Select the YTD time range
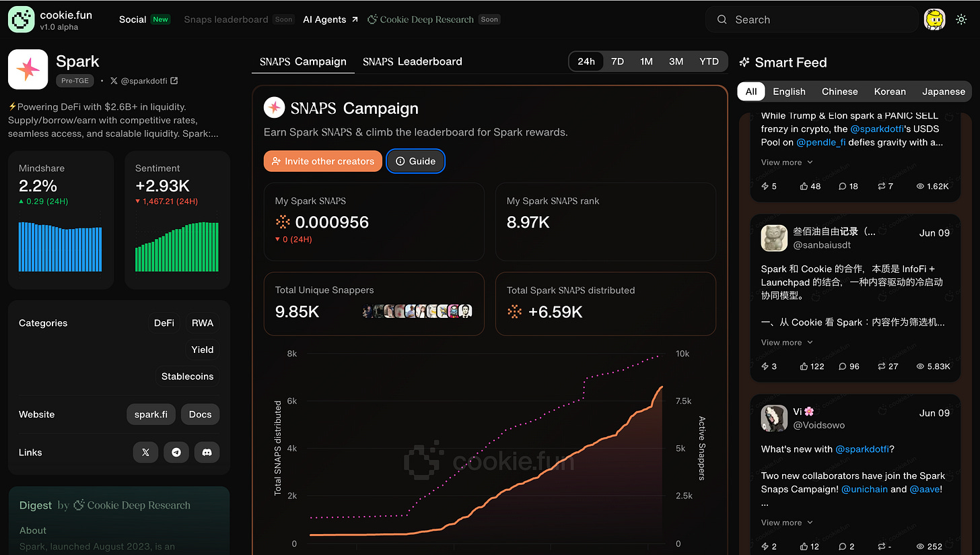Screen dimensions: 980x555 (709, 61)
